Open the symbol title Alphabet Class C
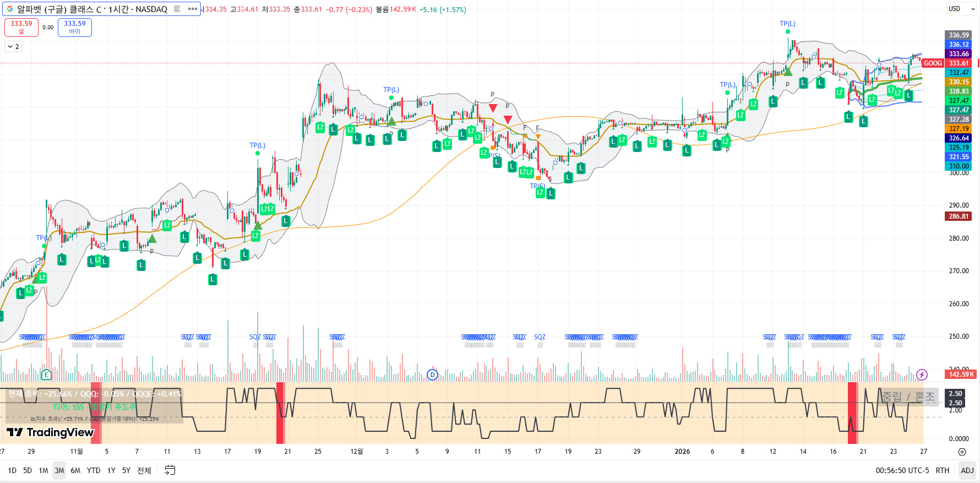980x483 pixels. tap(92, 9)
